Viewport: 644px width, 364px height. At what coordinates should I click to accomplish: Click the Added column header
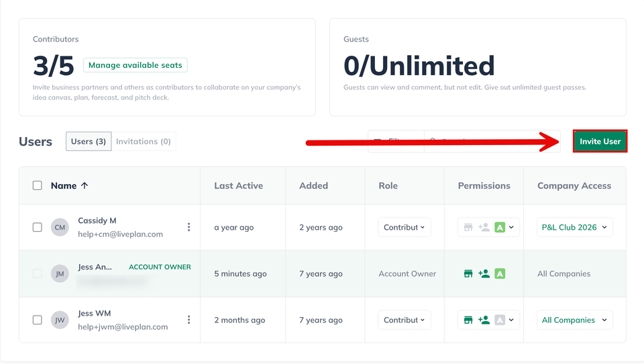(x=313, y=185)
